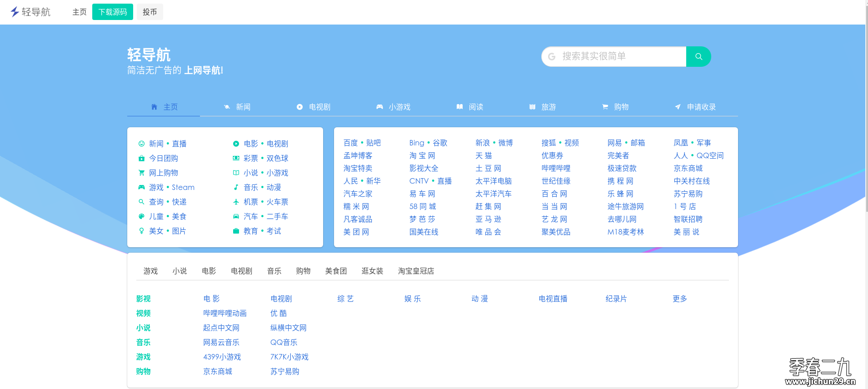Screen dimensions: 868x389
Task: Open the QQ音乐 link
Action: [284, 342]
